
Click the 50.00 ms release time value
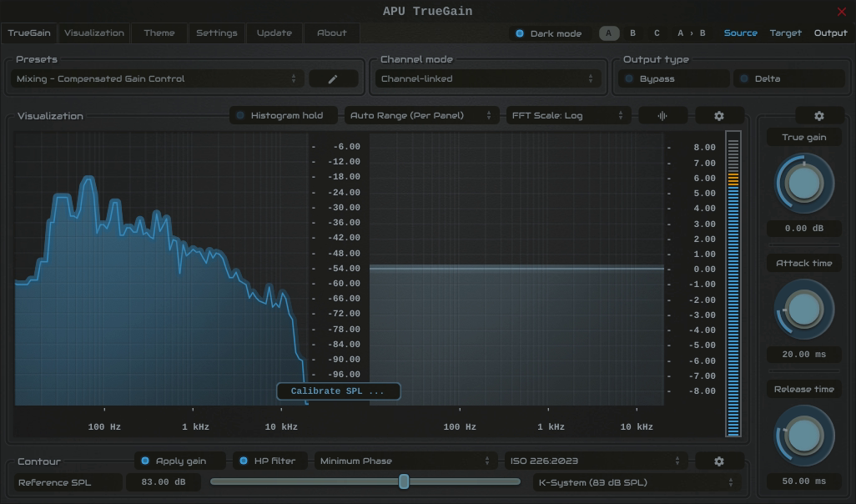[803, 481]
